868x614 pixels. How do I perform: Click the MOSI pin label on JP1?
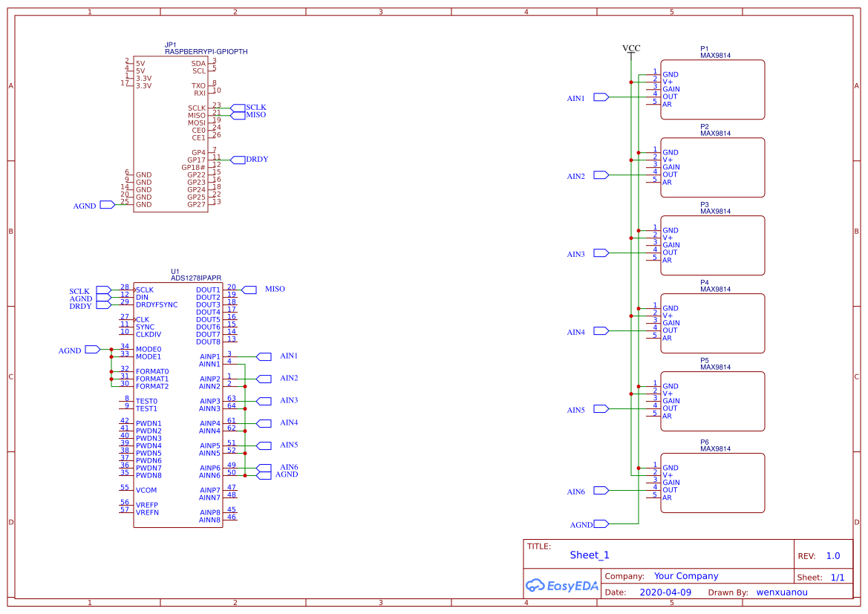click(197, 123)
